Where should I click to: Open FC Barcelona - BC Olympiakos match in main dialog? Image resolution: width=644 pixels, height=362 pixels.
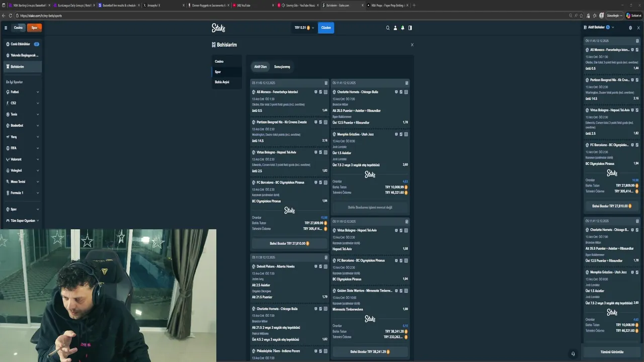(281, 183)
